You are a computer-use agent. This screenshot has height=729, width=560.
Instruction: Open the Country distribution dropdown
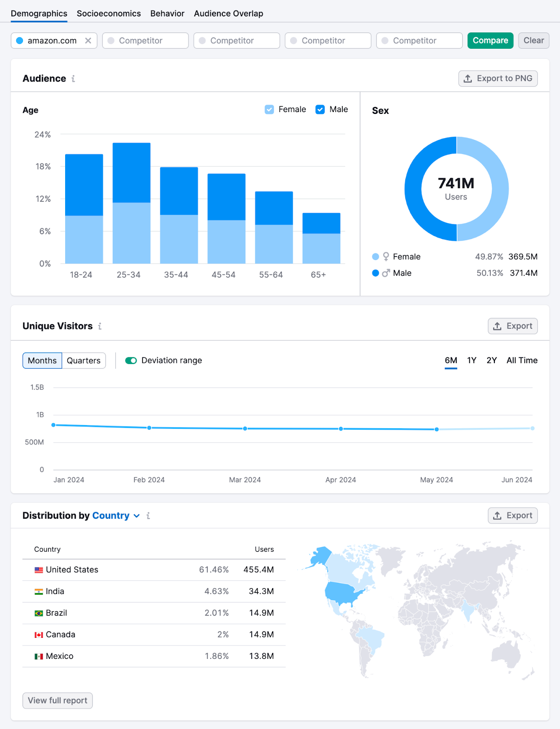coord(116,516)
